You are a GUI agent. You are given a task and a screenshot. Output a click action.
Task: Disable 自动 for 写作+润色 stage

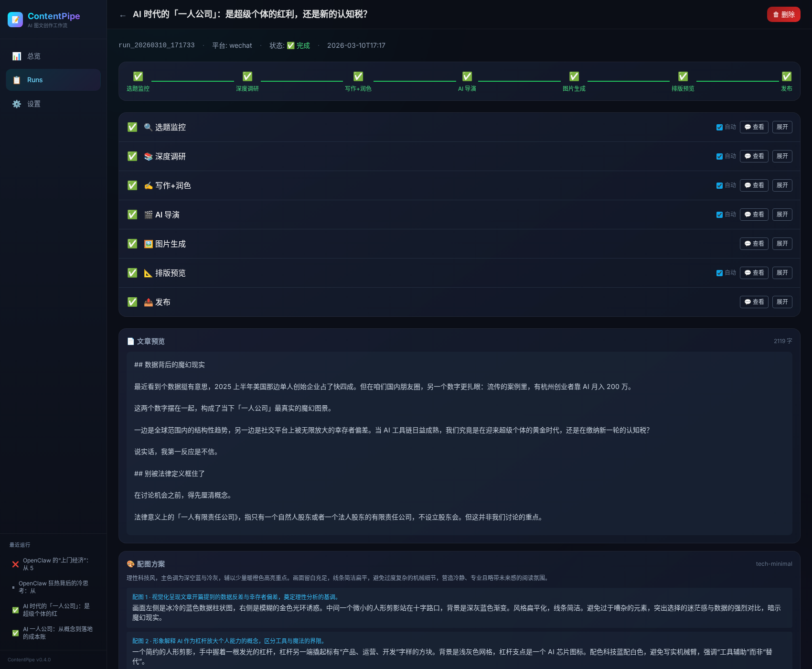(x=719, y=185)
